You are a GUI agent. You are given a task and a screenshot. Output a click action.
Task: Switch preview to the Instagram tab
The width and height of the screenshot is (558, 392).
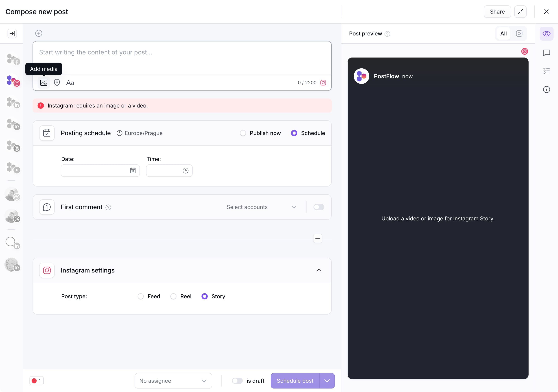[519, 34]
